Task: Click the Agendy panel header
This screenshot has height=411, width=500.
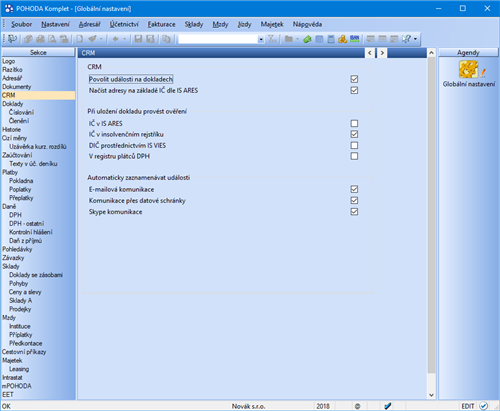Action: (468, 52)
